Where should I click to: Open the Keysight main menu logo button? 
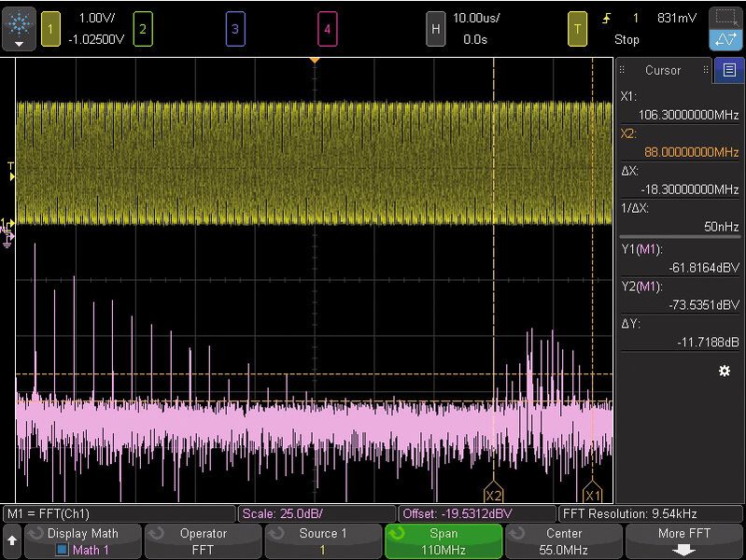tap(19, 29)
